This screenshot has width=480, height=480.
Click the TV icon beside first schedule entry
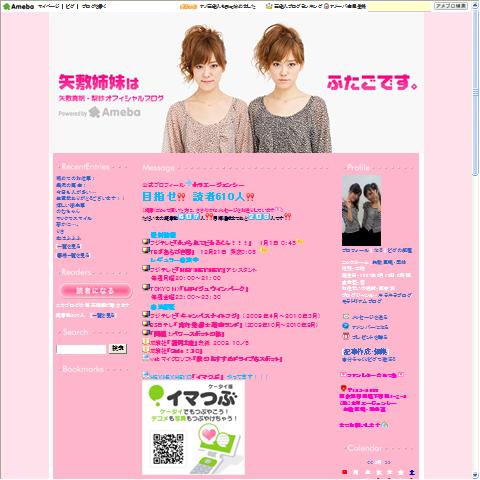(145, 242)
